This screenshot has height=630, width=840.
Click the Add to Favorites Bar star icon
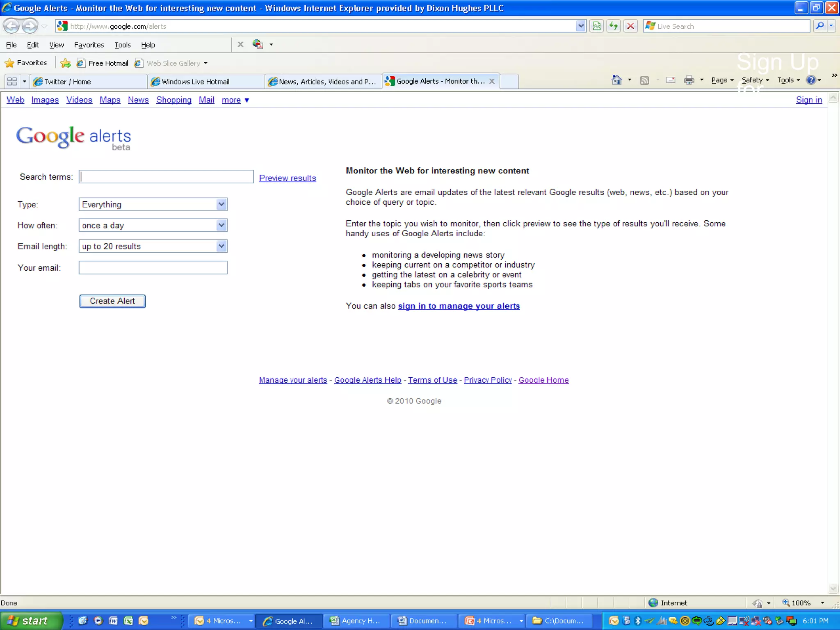[x=65, y=63]
